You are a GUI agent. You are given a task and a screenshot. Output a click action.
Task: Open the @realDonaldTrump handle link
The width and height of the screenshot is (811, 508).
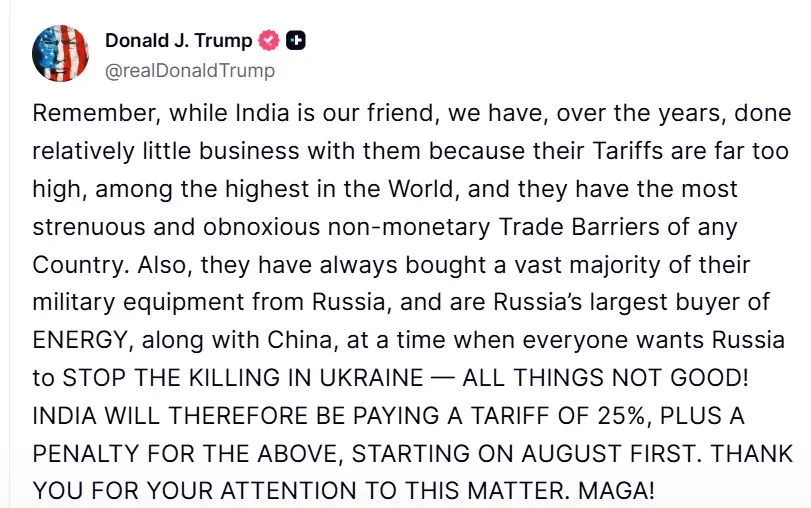click(190, 70)
